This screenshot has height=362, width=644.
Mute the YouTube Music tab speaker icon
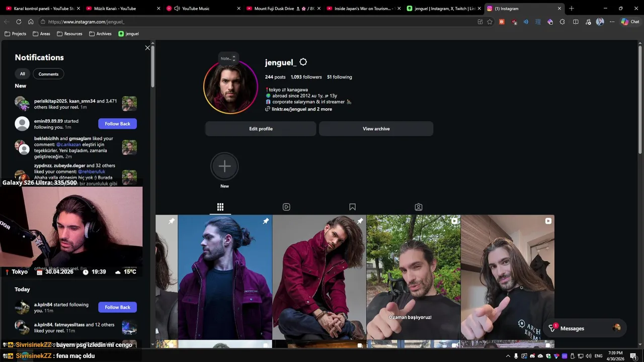[177, 9]
